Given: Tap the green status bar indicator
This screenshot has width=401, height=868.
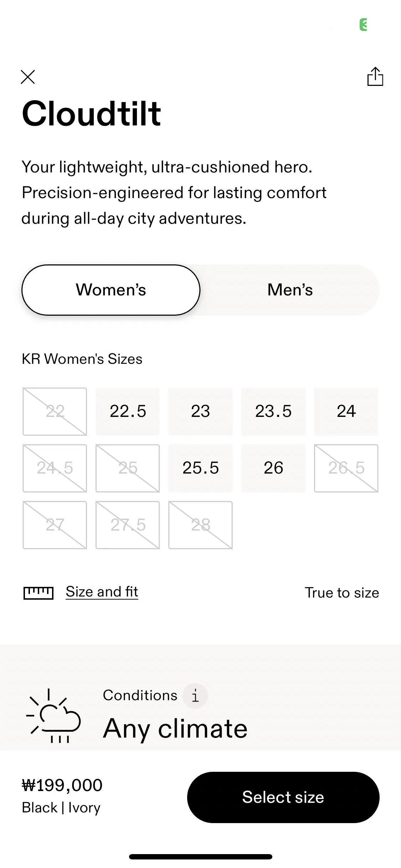Looking at the screenshot, I should coord(363,25).
